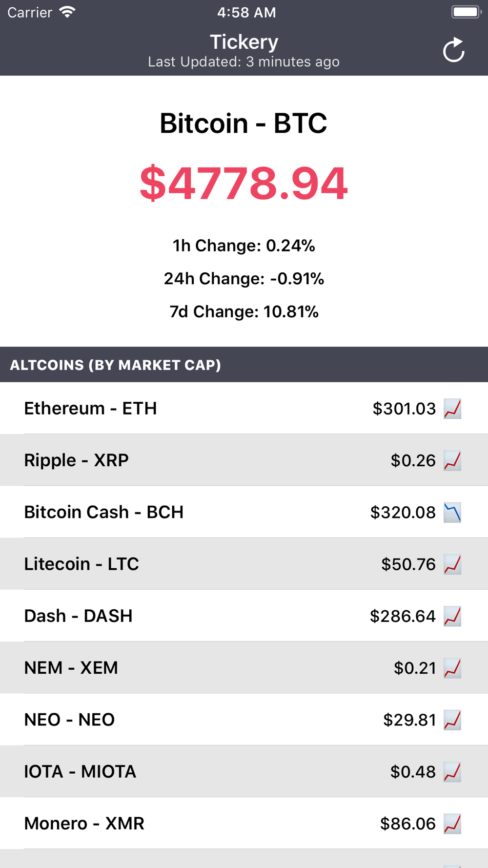
Task: Click the Dash trend chart icon
Action: 452,616
